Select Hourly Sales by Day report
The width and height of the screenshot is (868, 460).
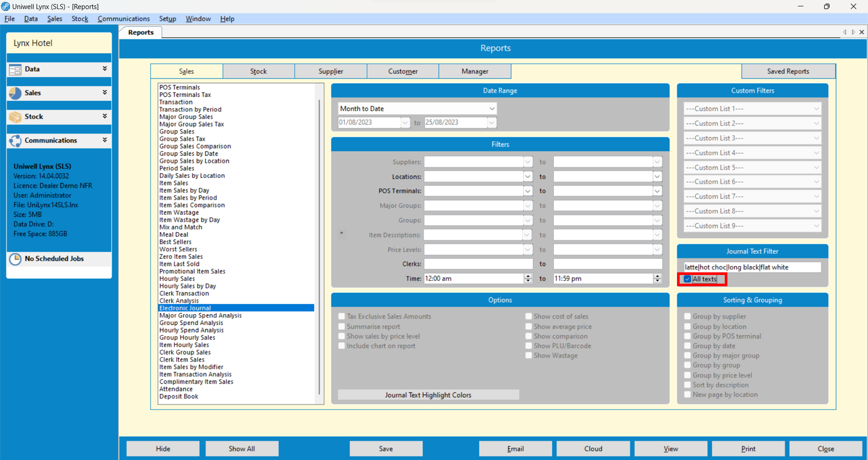187,286
